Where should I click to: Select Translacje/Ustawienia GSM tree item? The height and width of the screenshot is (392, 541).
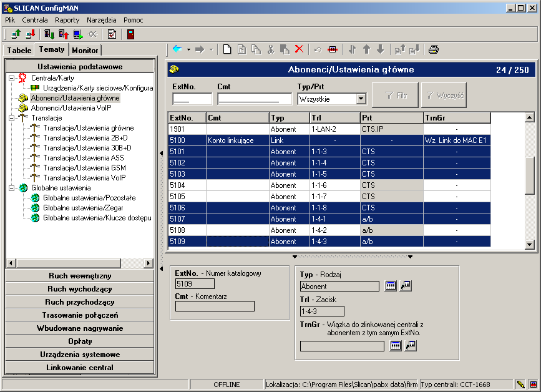pyautogui.click(x=84, y=168)
